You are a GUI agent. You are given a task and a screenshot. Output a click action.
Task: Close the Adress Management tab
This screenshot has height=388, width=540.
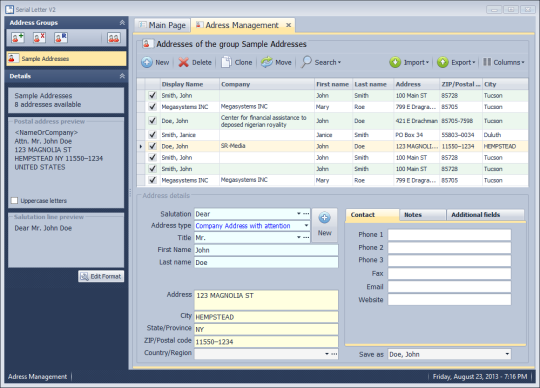pos(289,25)
